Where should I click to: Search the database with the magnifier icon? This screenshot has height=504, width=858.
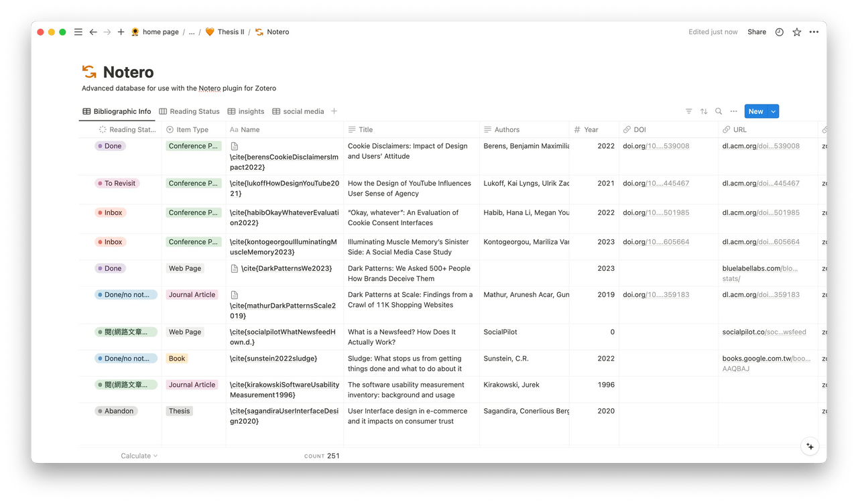click(x=719, y=111)
